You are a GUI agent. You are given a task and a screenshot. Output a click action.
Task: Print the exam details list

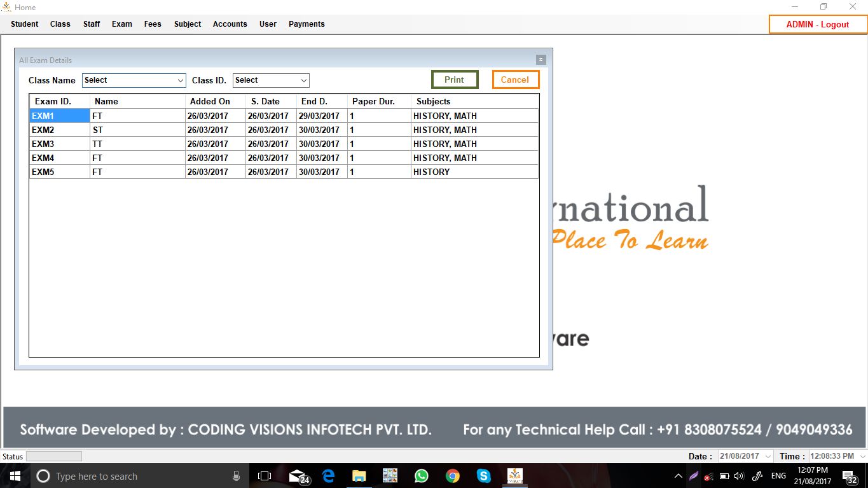click(x=455, y=80)
